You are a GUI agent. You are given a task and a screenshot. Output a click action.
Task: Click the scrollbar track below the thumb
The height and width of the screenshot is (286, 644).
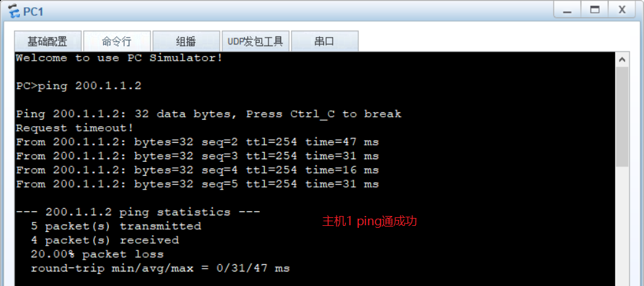point(622,225)
